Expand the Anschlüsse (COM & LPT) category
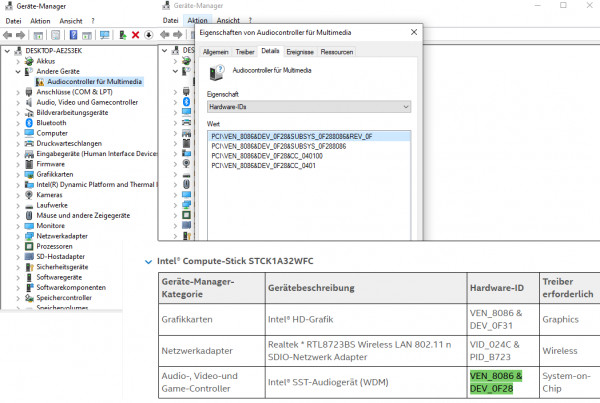 [18, 92]
